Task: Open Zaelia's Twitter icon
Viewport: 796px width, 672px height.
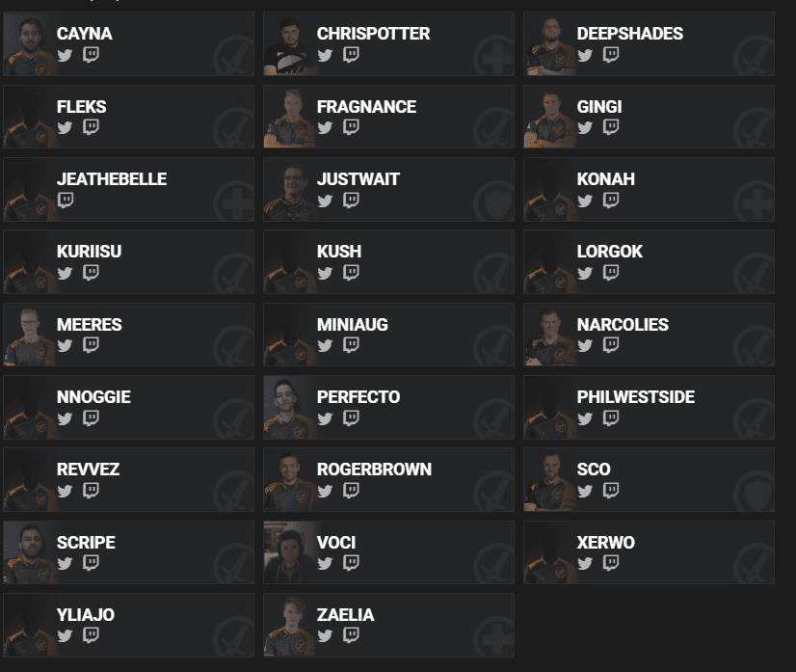Action: coord(325,635)
